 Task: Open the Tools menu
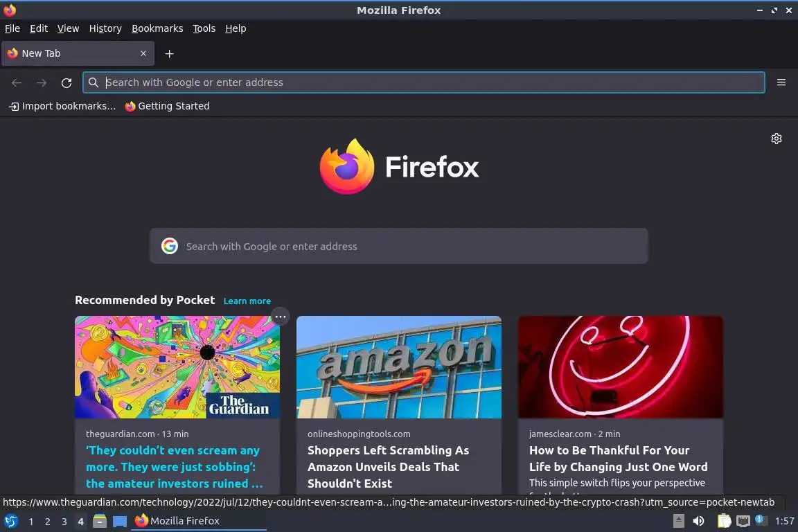tap(204, 28)
